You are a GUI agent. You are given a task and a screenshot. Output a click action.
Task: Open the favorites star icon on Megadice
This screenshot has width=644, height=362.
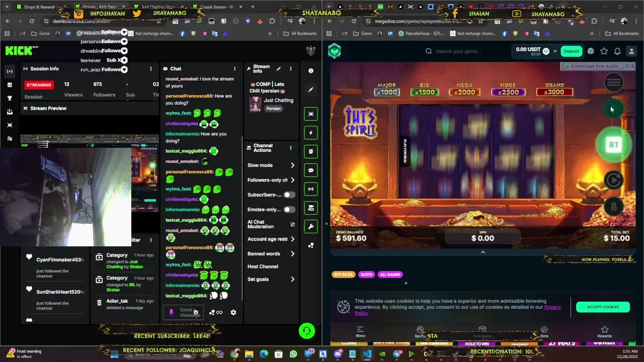[604, 51]
